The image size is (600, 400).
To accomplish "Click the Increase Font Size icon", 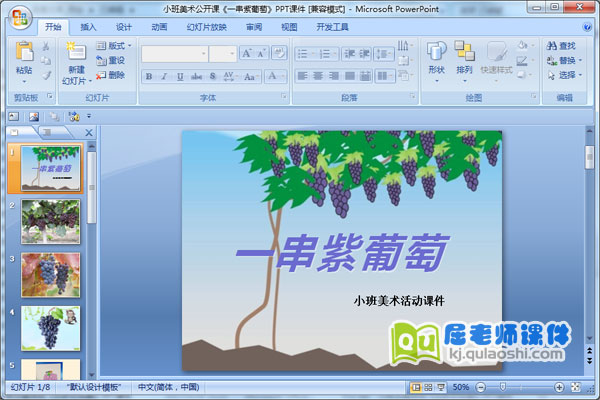I will (x=247, y=53).
